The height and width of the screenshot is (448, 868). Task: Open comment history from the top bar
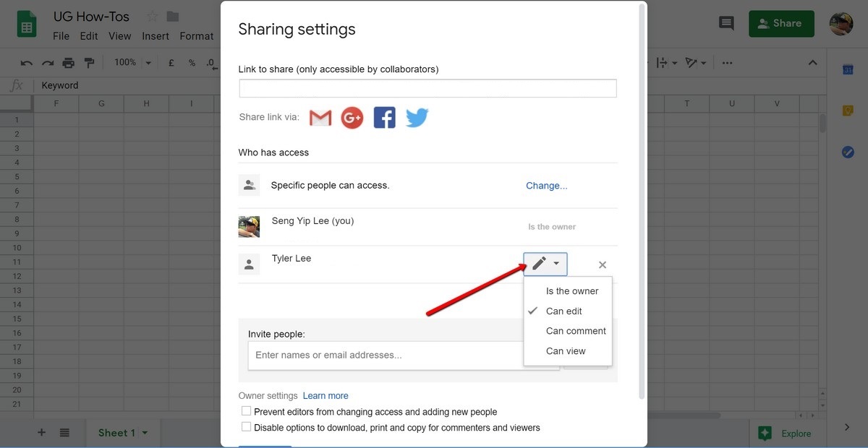[x=726, y=23]
